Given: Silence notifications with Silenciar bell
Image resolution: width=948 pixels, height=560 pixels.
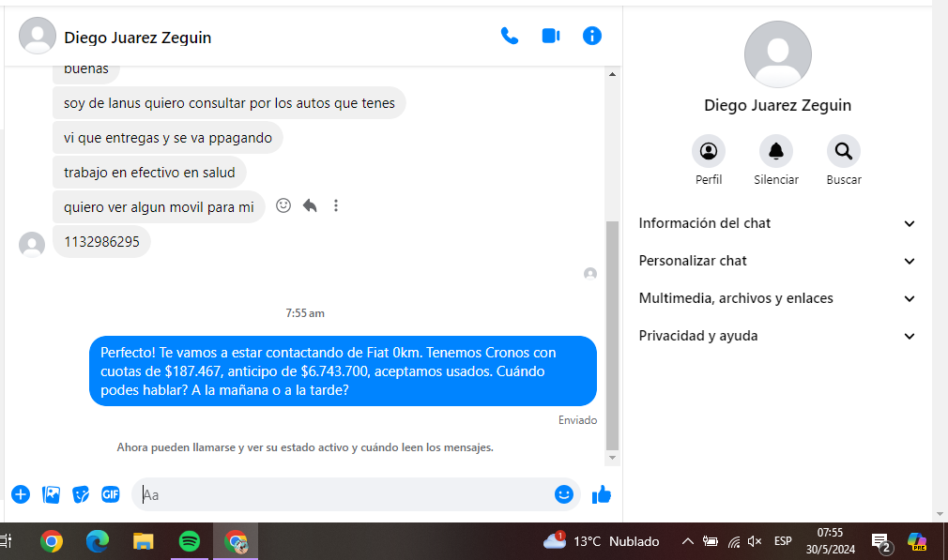Looking at the screenshot, I should [775, 151].
